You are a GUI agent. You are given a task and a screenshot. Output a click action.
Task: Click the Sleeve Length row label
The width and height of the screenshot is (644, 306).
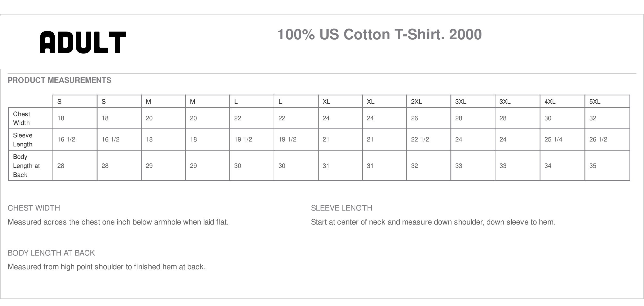[x=23, y=140]
